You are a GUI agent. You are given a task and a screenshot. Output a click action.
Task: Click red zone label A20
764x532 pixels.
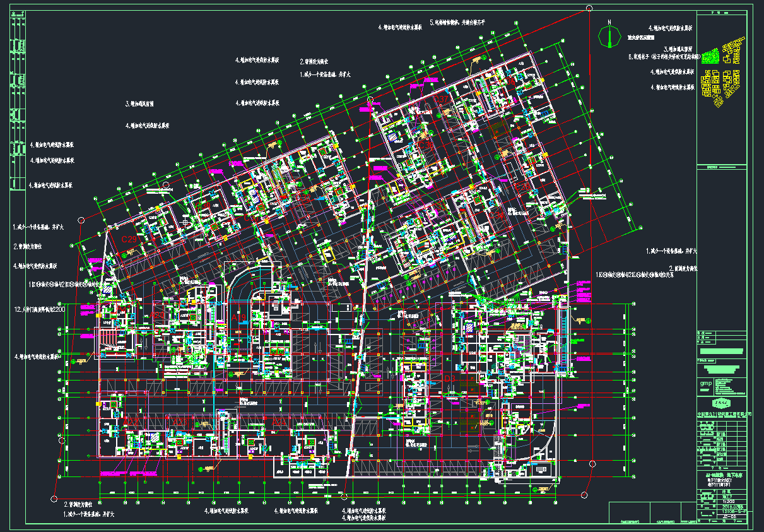pyautogui.click(x=156, y=314)
